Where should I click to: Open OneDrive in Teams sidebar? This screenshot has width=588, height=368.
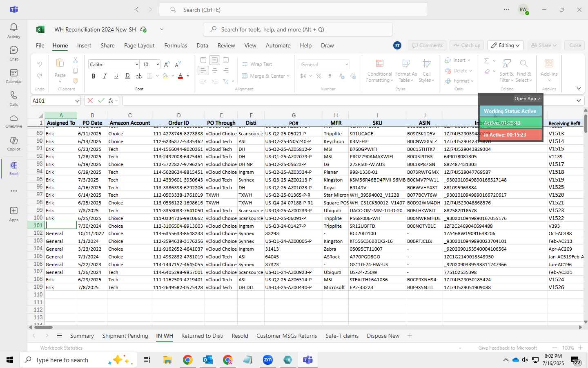pos(13,121)
